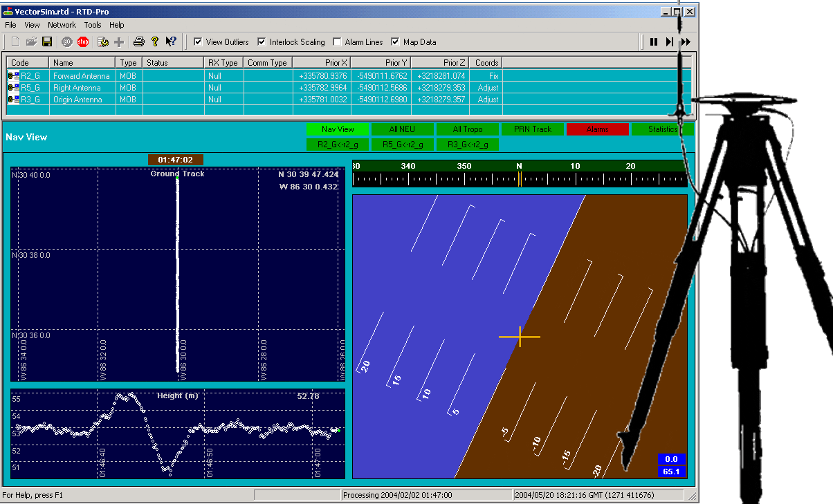Click the +335780.9376 Prior X value
This screenshot has width=833, height=504.
coord(322,76)
